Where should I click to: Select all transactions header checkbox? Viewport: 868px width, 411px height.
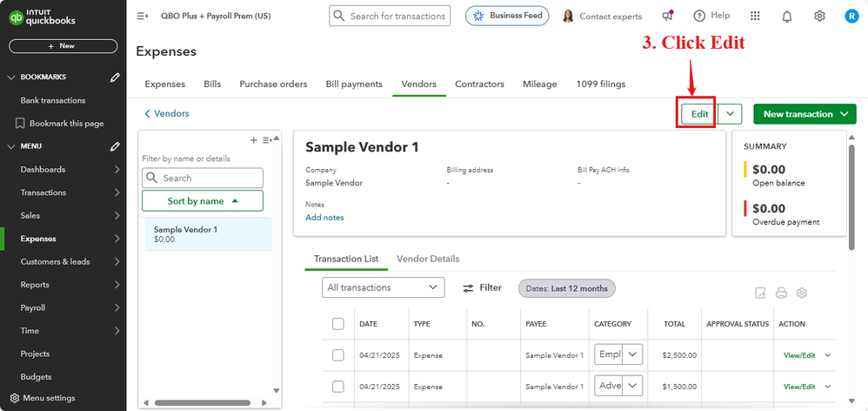[x=338, y=324]
